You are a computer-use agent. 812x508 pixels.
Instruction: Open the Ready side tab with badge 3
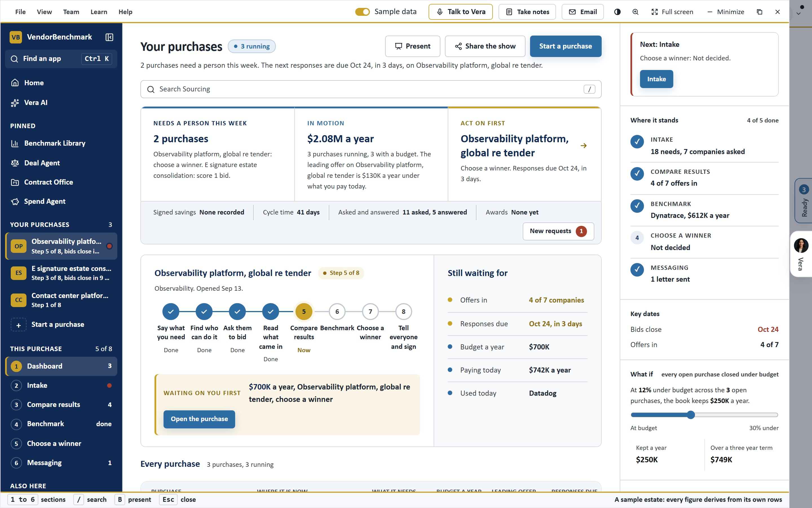click(803, 201)
